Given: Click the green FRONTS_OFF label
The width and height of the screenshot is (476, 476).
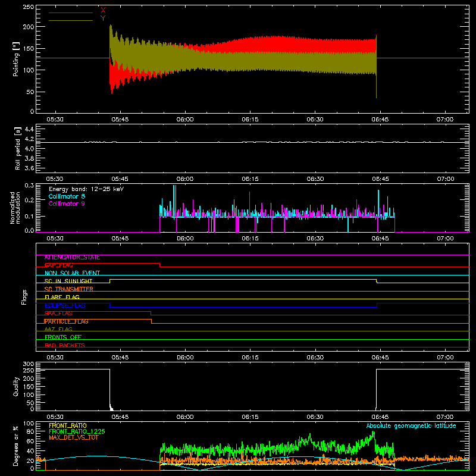Looking at the screenshot, I should [x=63, y=337].
